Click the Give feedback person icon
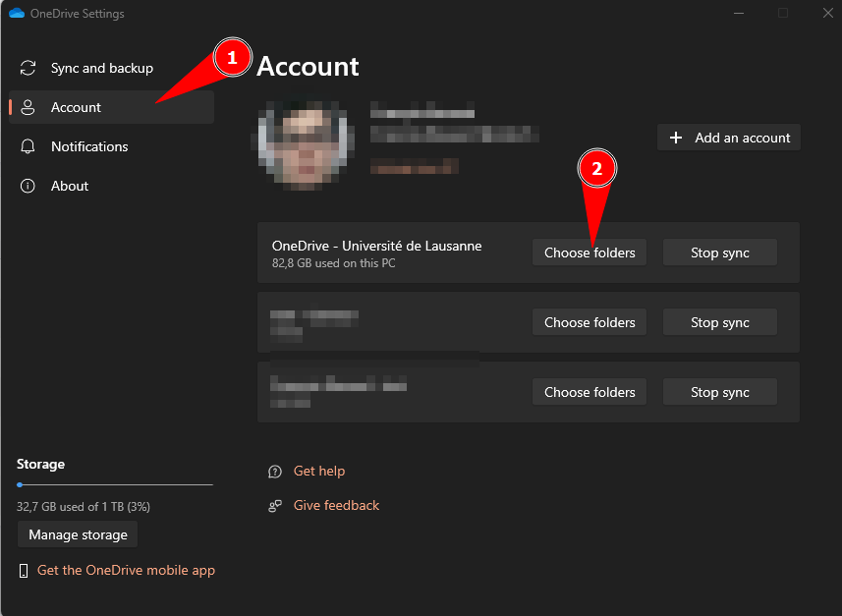Screen dimensions: 842x616 pos(275,506)
